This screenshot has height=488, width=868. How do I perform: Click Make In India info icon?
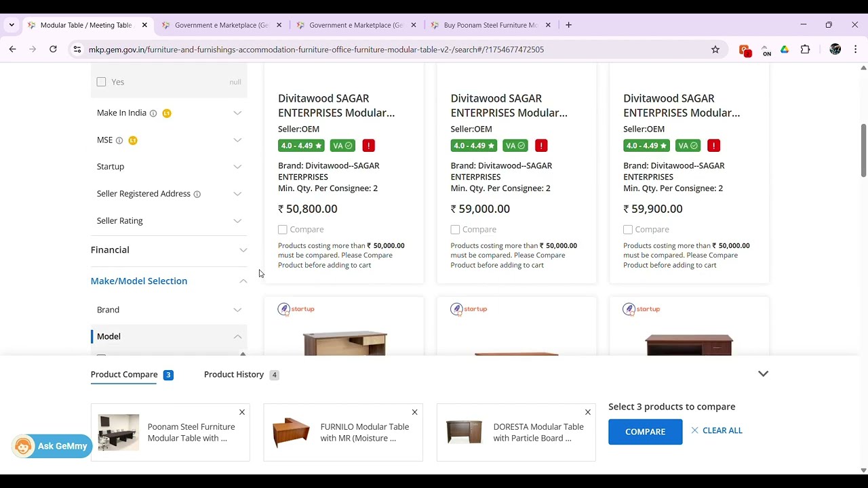pos(153,113)
